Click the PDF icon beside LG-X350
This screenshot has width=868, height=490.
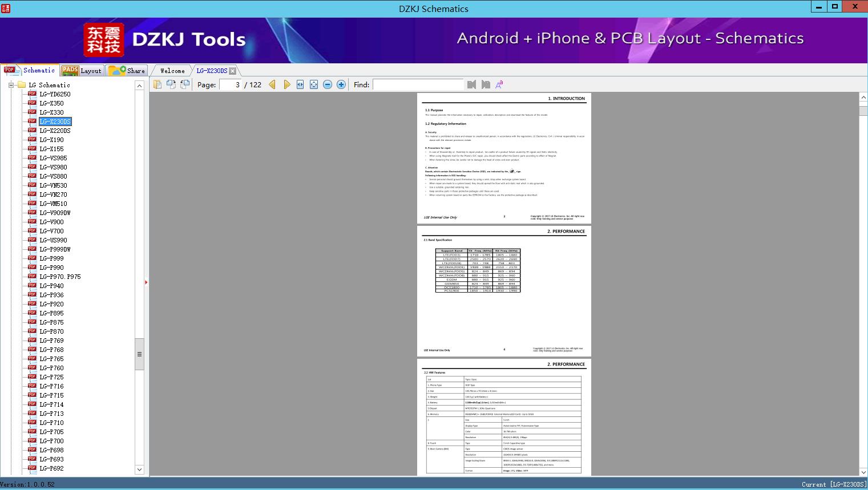pyautogui.click(x=32, y=103)
